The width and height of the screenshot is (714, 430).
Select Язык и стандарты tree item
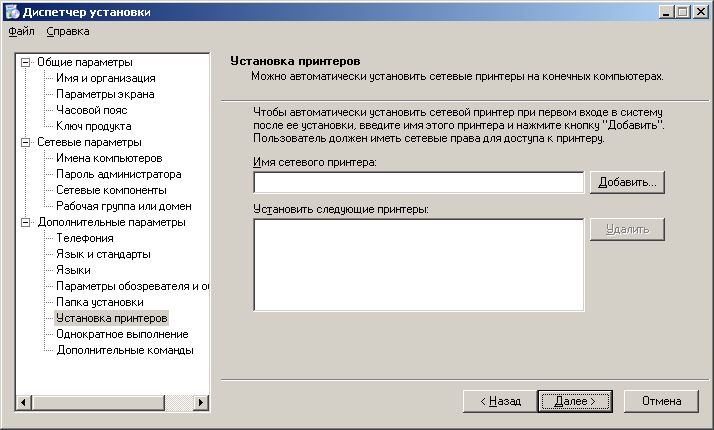pos(103,254)
